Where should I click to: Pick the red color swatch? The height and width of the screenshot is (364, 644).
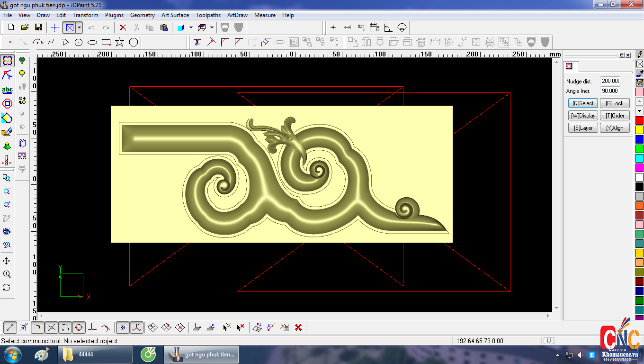tap(639, 120)
